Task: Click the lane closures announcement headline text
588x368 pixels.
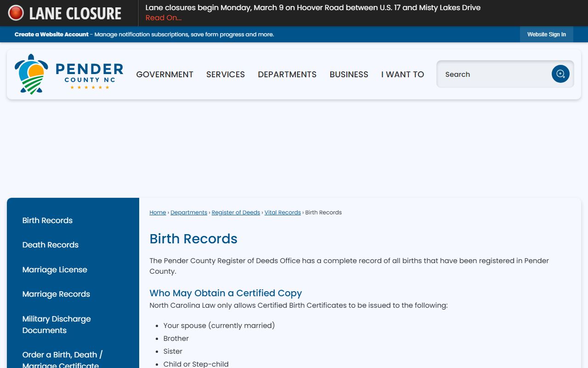Action: click(x=313, y=7)
